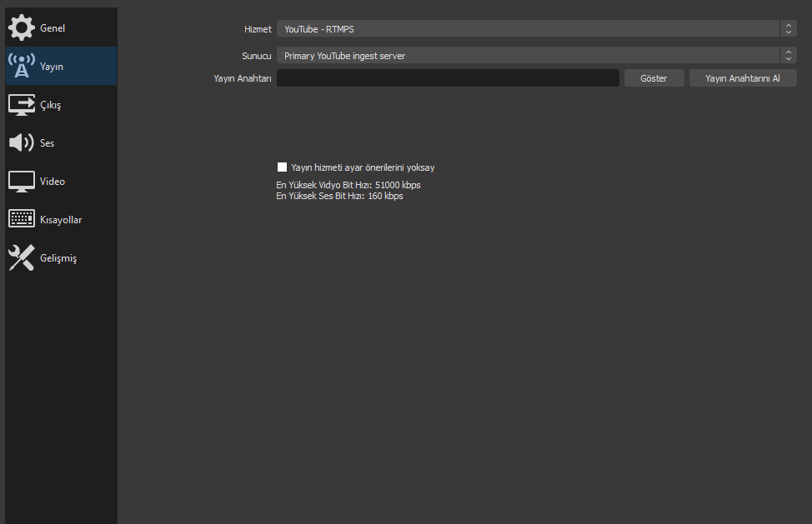This screenshot has width=812, height=524.
Task: Click the En Yüksek Vidyo Bit Hızı text
Action: 348,185
